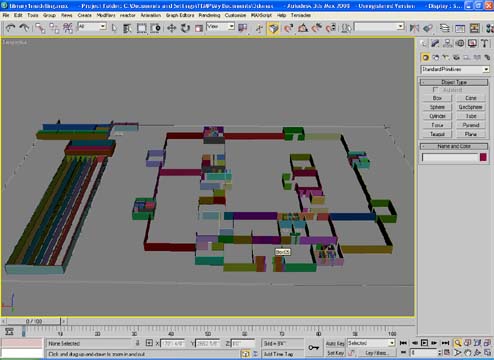Image resolution: width=494 pixels, height=360 pixels.
Task: Expand the selection filter All dropdown
Action: [x=92, y=27]
